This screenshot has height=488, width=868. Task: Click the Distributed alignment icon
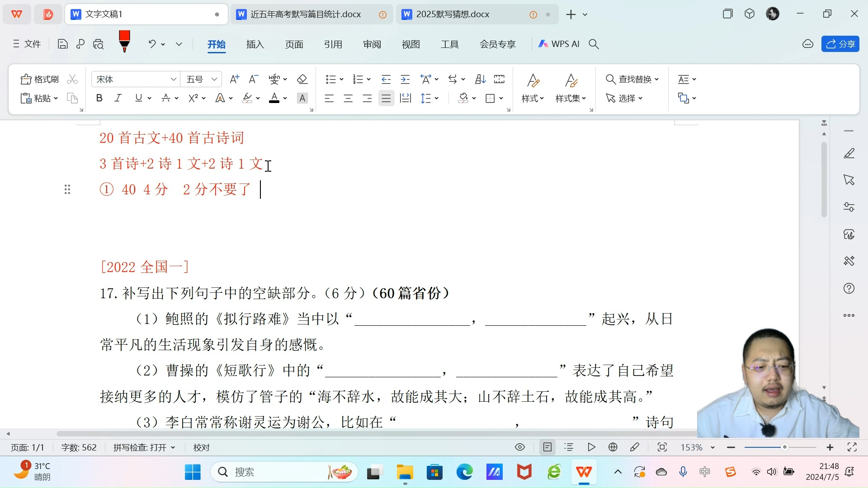(406, 98)
